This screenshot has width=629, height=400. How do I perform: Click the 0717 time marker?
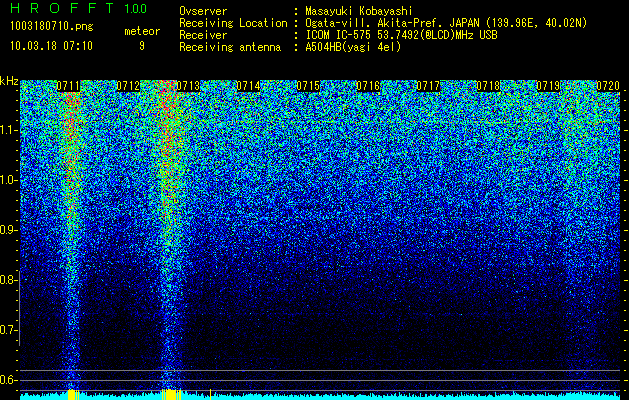click(428, 86)
